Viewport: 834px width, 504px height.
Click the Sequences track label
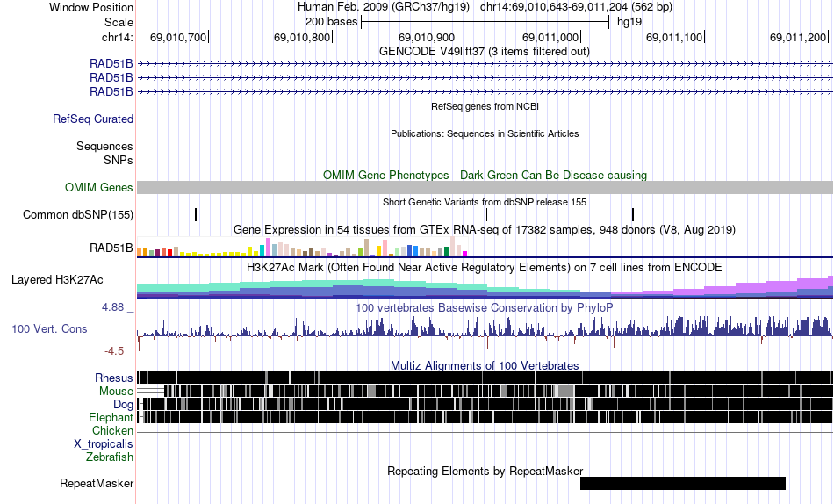(x=104, y=146)
